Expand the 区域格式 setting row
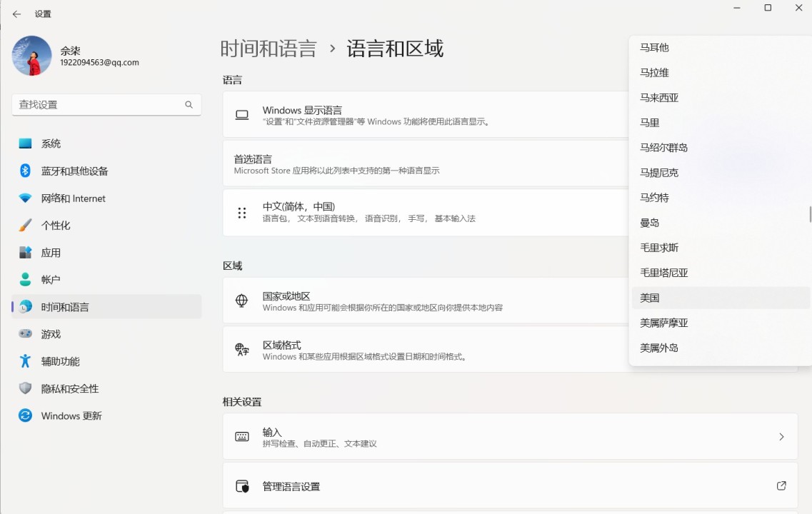812x514 pixels. [x=426, y=349]
